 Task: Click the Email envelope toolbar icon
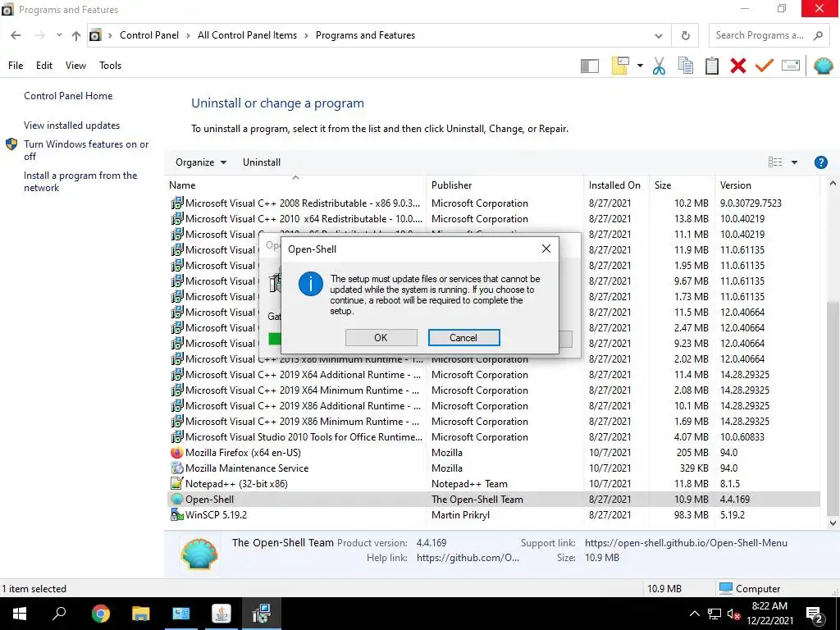pos(791,66)
